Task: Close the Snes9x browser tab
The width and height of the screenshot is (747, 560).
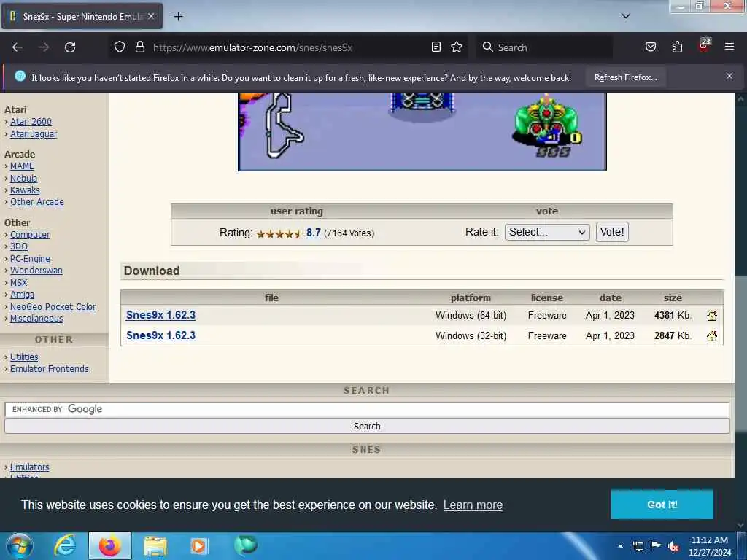Action: [x=151, y=16]
